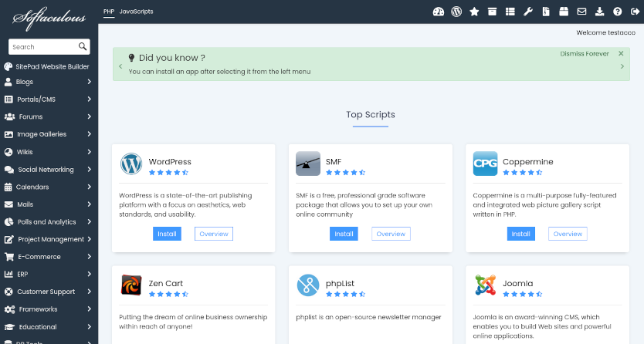The width and height of the screenshot is (644, 344).
Task: Show next tip using right arrow
Action: coord(622,67)
